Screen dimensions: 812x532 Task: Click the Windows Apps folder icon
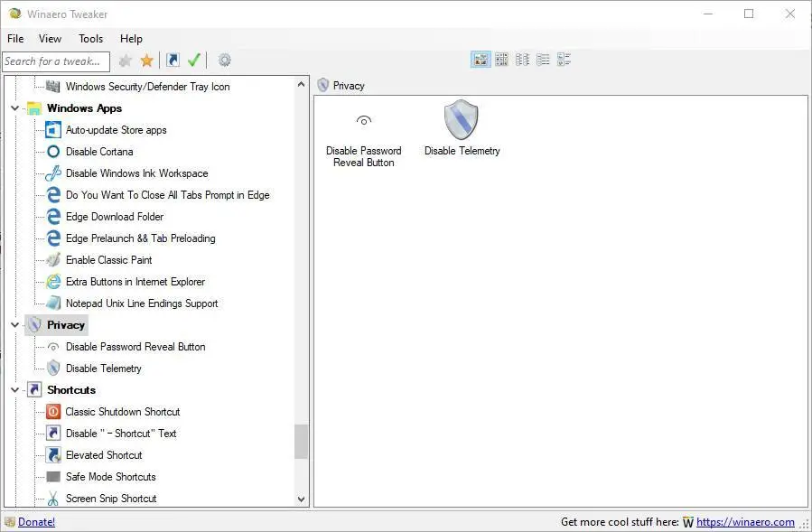(34, 108)
